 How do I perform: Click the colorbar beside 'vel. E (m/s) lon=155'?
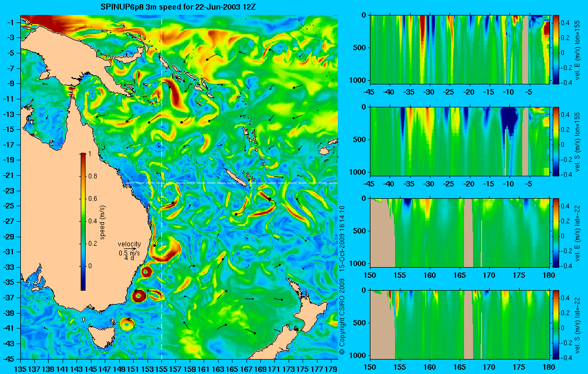click(x=556, y=50)
